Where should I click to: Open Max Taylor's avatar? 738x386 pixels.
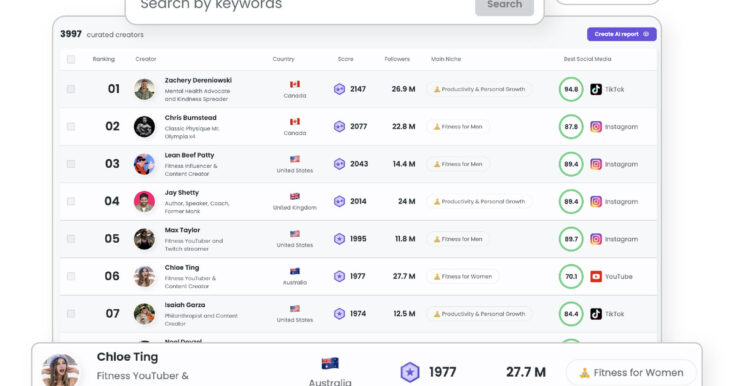144,239
